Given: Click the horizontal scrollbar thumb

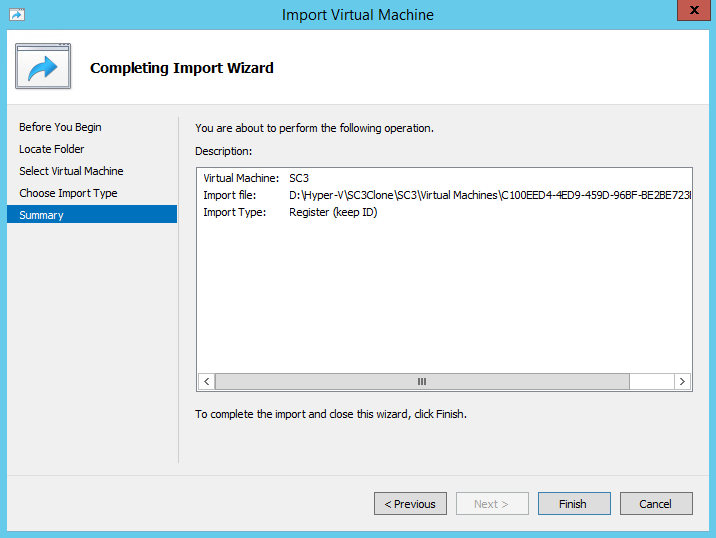Looking at the screenshot, I should (422, 381).
